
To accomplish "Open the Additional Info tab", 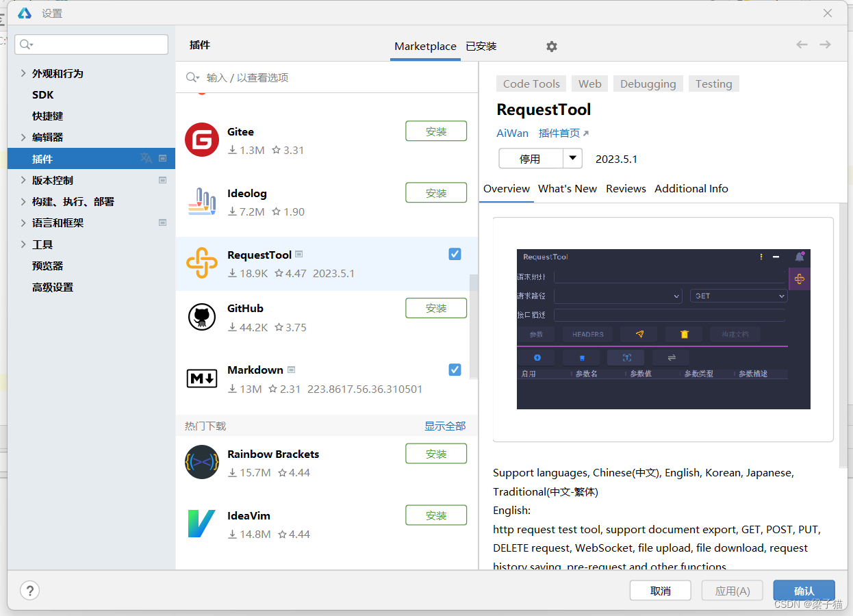I will point(691,188).
